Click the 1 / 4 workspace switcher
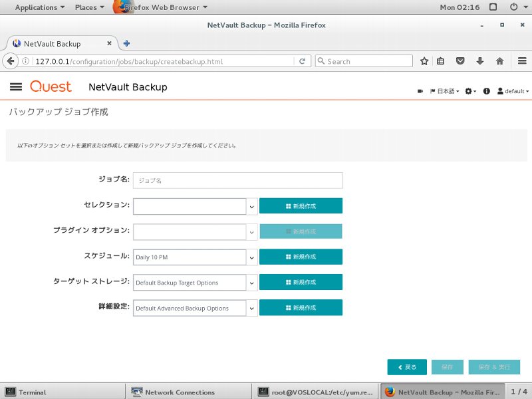 [519, 392]
